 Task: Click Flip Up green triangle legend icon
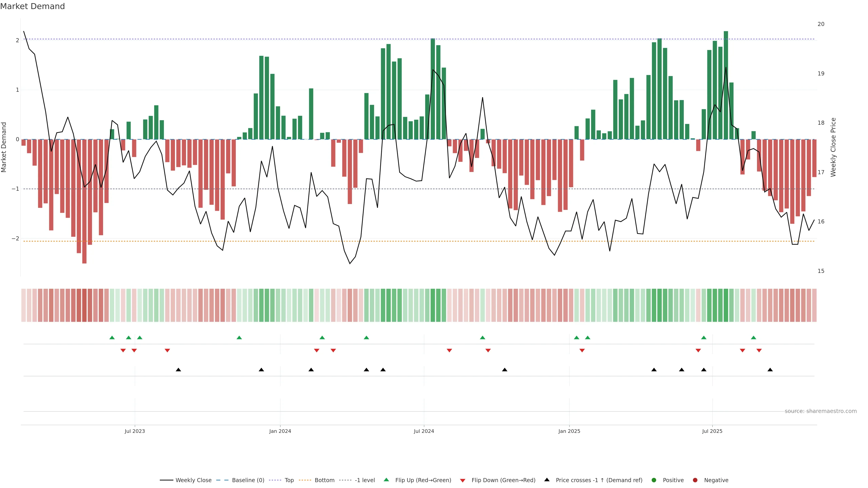(x=387, y=480)
